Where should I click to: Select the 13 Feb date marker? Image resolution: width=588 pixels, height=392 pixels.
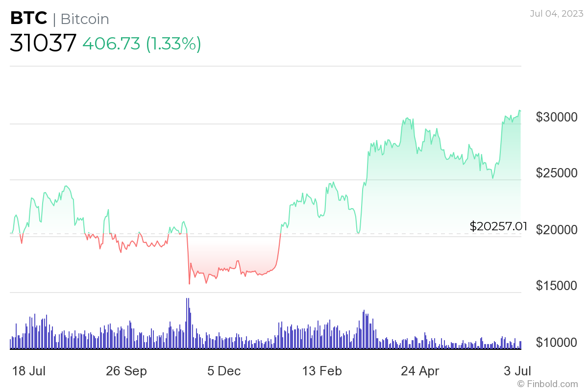pyautogui.click(x=322, y=371)
